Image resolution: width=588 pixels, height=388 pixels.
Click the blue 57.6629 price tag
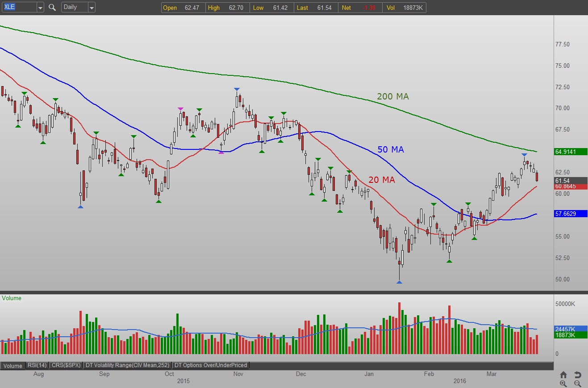571,214
